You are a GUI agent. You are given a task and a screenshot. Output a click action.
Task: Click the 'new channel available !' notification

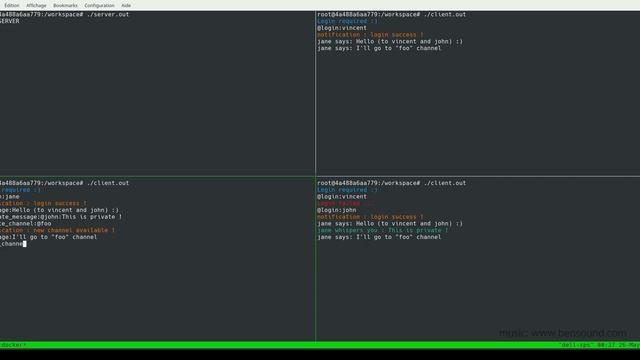coord(58,230)
